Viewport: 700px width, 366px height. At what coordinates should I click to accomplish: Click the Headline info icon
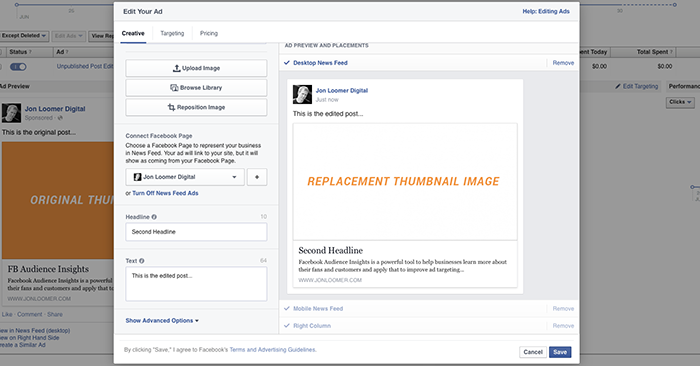coord(154,217)
